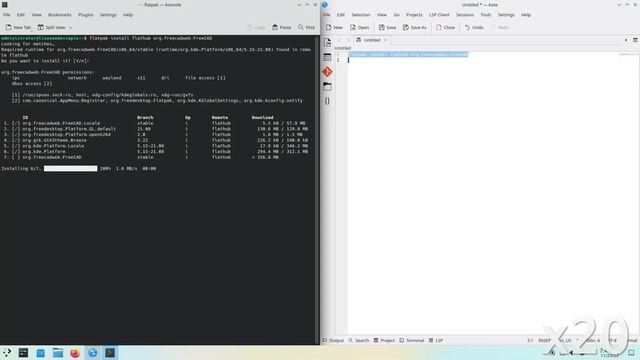Open Kate Help menu
Image resolution: width=640 pixels, height=360 pixels.
(526, 15)
